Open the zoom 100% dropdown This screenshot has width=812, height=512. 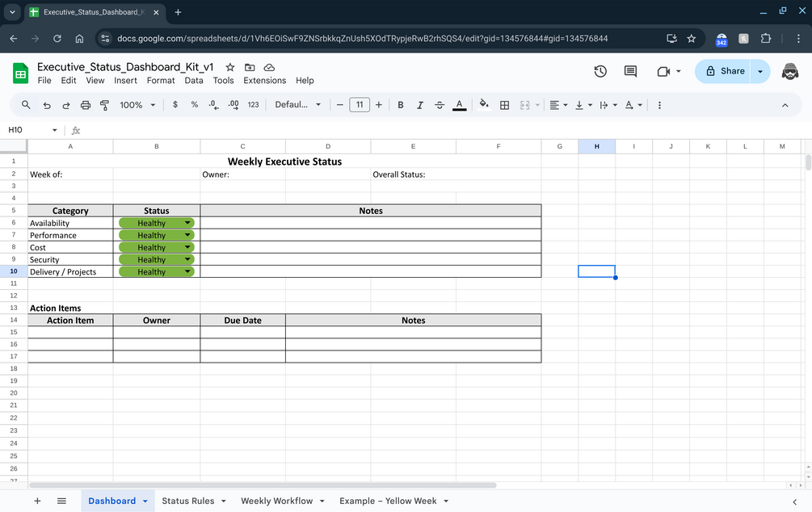[x=137, y=105]
